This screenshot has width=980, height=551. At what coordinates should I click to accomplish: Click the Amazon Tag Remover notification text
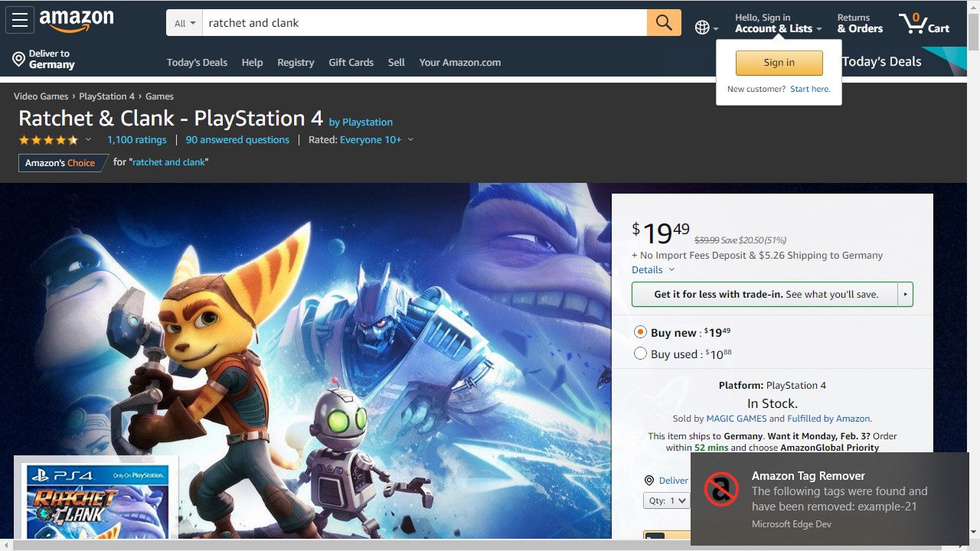tap(840, 499)
